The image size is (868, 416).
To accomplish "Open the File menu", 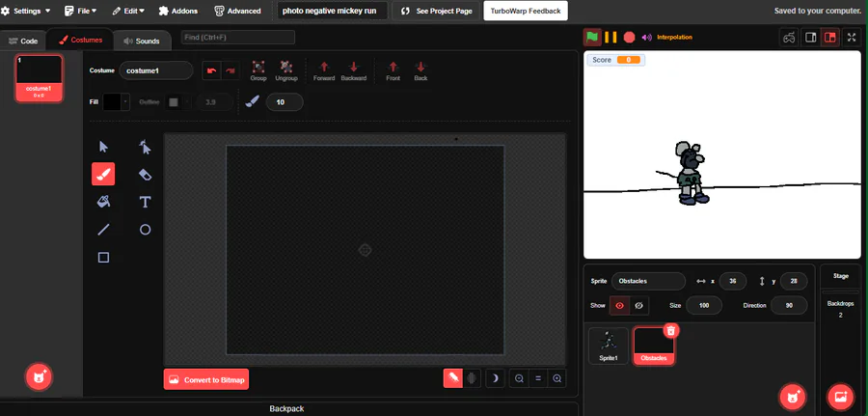I will [x=80, y=11].
